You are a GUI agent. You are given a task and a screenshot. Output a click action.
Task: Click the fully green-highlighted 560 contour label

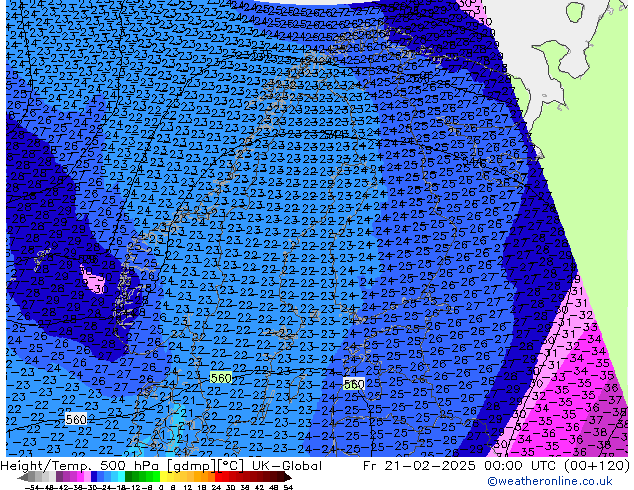(221, 378)
